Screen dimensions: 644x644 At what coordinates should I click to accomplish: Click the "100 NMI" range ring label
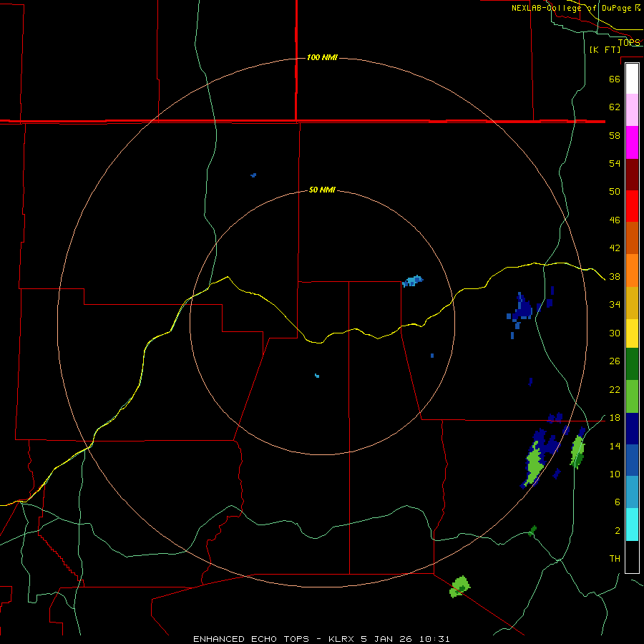[x=322, y=57]
